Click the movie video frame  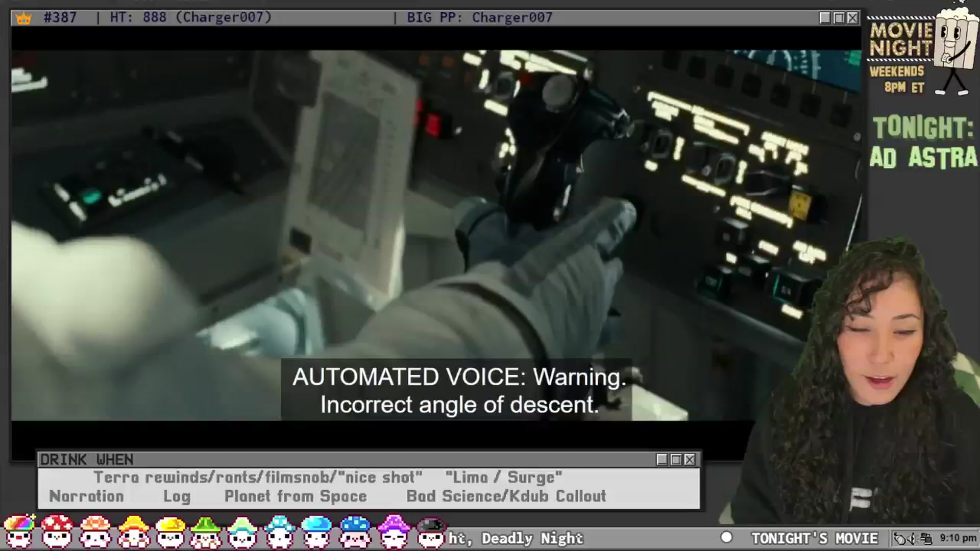pos(436,235)
